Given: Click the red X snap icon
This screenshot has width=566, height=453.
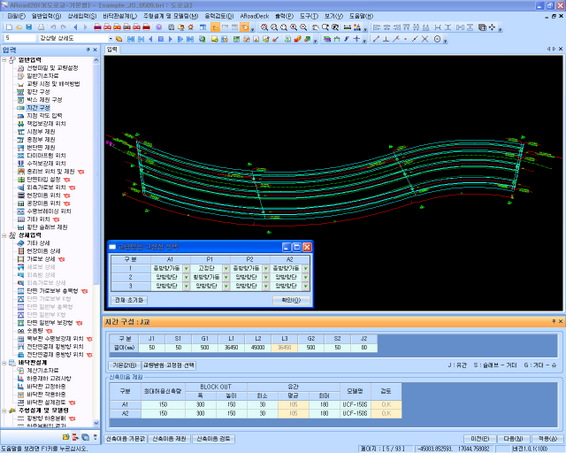Looking at the screenshot, I should [x=425, y=39].
